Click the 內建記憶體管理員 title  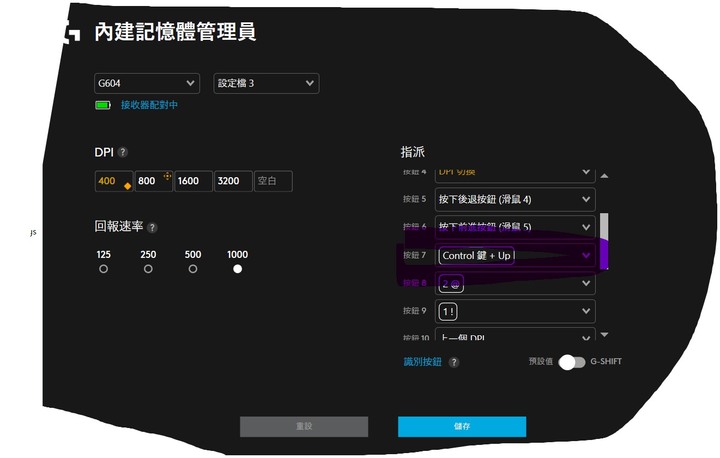click(x=175, y=32)
